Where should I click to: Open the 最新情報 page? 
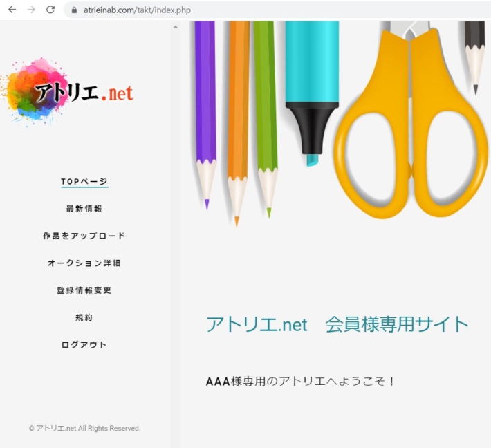click(x=84, y=209)
